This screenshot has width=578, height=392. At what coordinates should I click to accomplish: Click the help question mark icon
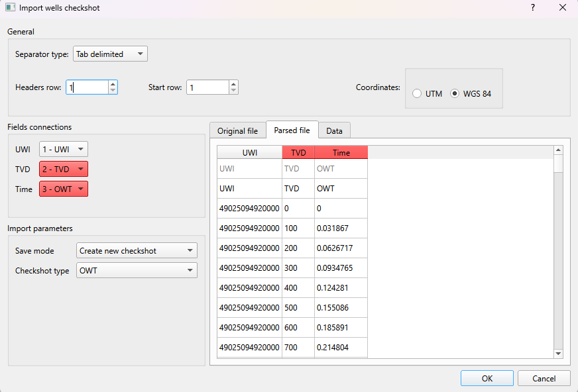pos(533,8)
